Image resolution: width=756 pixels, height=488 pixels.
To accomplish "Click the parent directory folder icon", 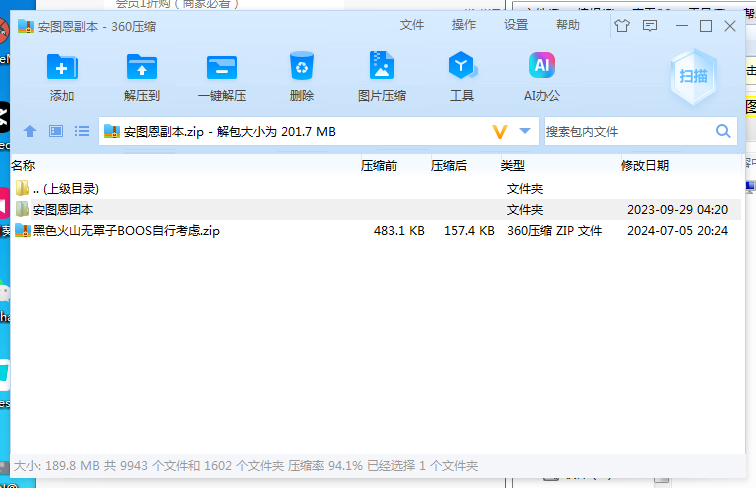I will tap(22, 188).
